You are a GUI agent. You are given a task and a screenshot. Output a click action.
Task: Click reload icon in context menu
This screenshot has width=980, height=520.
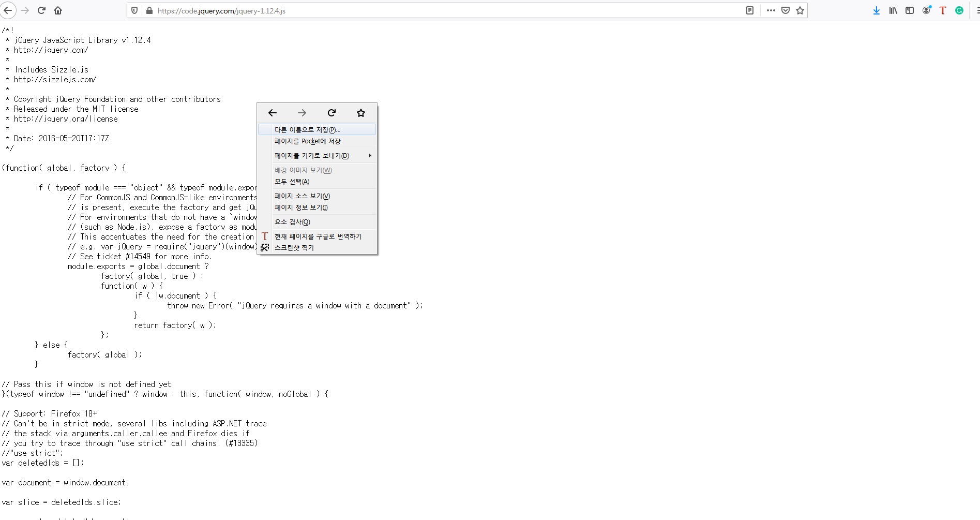[x=331, y=113]
